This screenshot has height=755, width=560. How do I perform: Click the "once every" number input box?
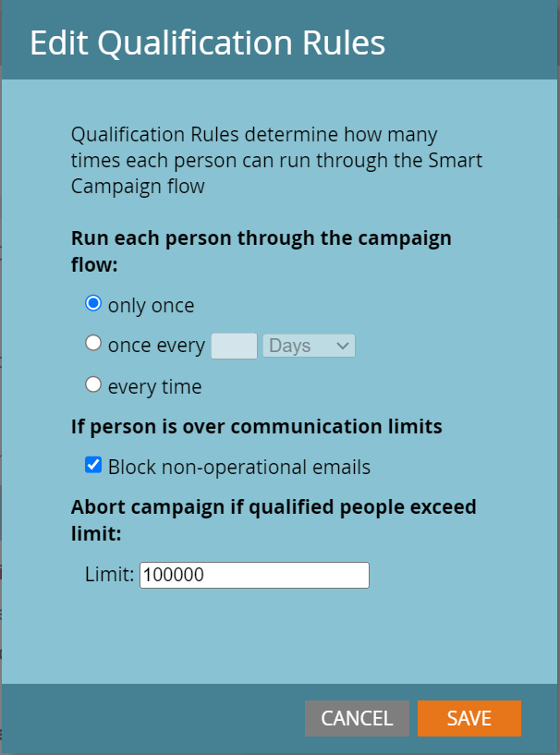click(234, 346)
